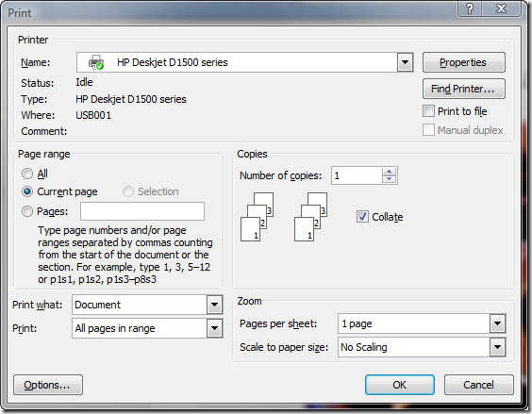Expand the Print pages in range dropdown arrow

(x=214, y=328)
